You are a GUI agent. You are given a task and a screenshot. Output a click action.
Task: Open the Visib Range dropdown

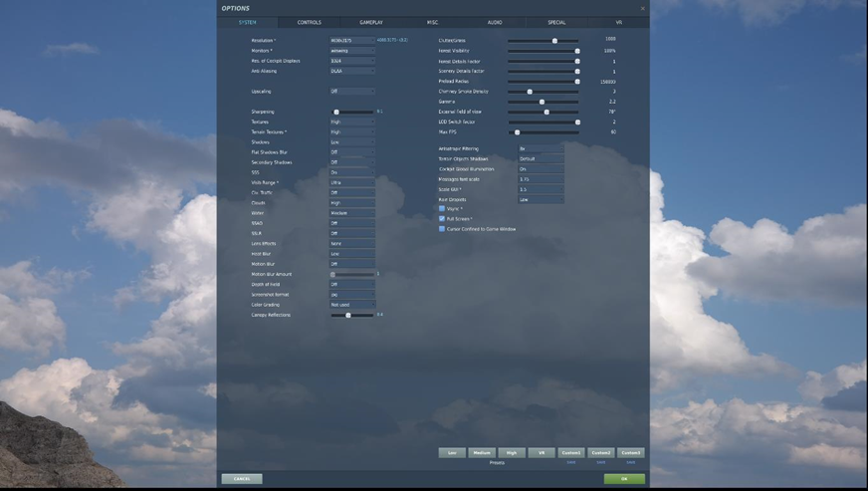352,183
